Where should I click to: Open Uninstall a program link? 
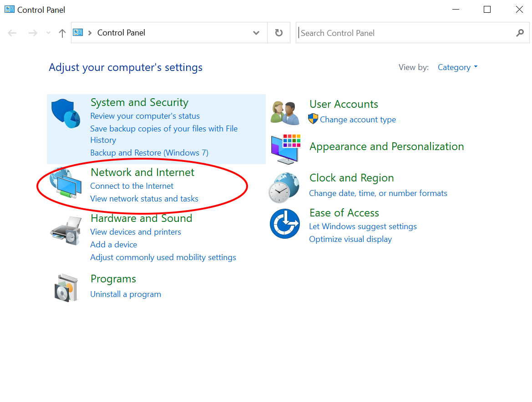(126, 294)
